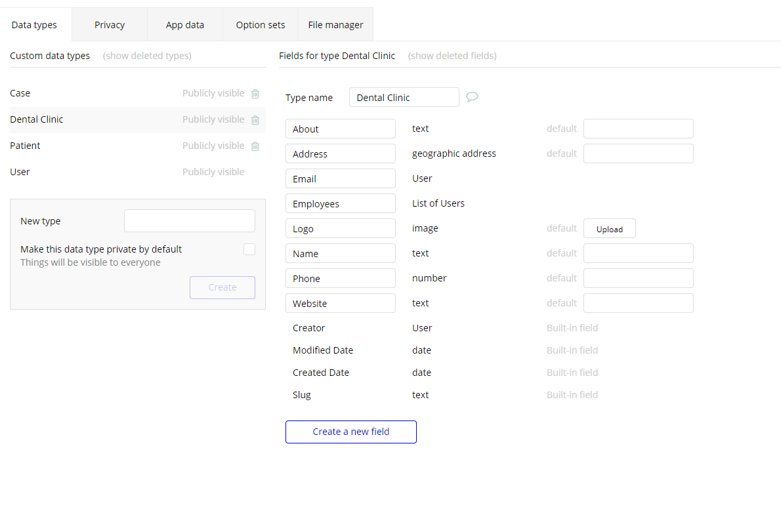
Task: Open the File manager tab
Action: 335,25
